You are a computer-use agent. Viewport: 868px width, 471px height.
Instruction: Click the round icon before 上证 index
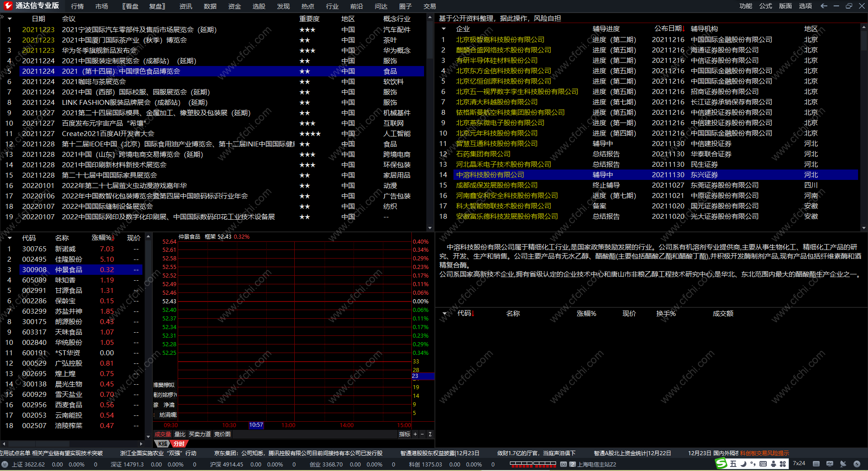5,464
